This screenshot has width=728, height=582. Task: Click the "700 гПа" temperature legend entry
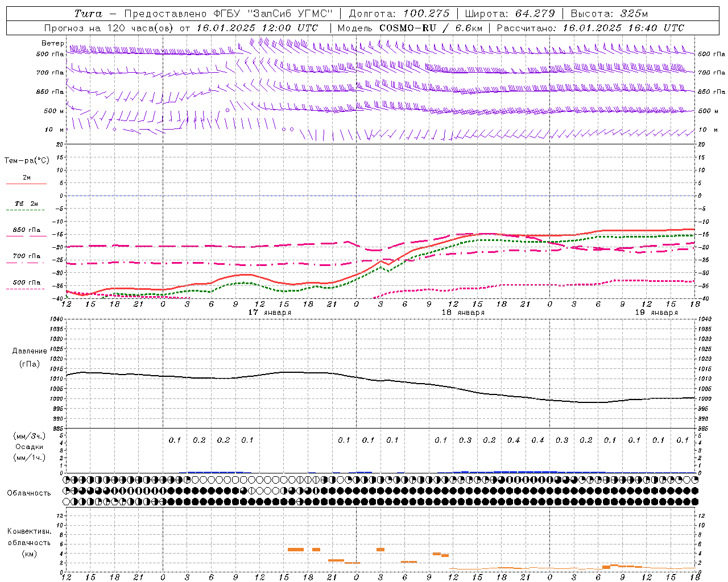pos(27,256)
